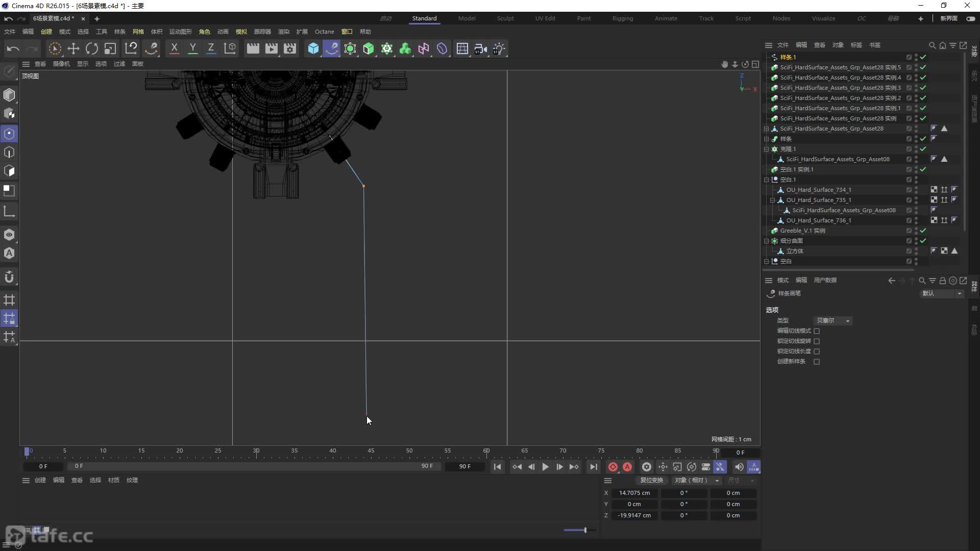
Task: Click the red record keyframe button
Action: tap(613, 467)
